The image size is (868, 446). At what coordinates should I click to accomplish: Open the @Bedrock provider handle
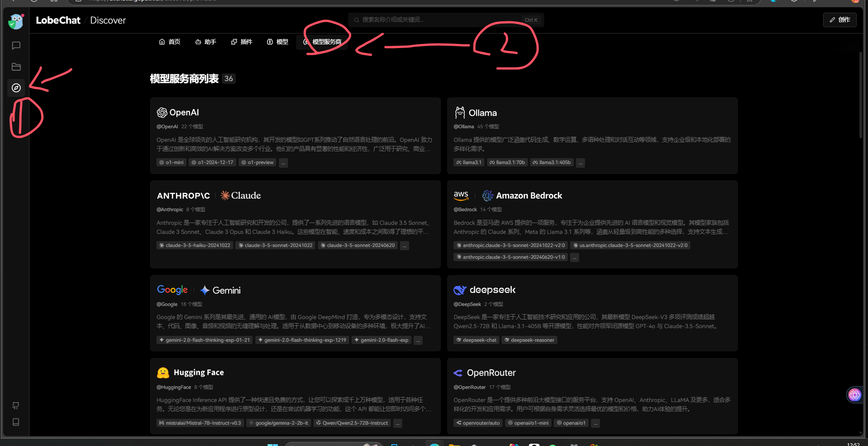point(465,209)
